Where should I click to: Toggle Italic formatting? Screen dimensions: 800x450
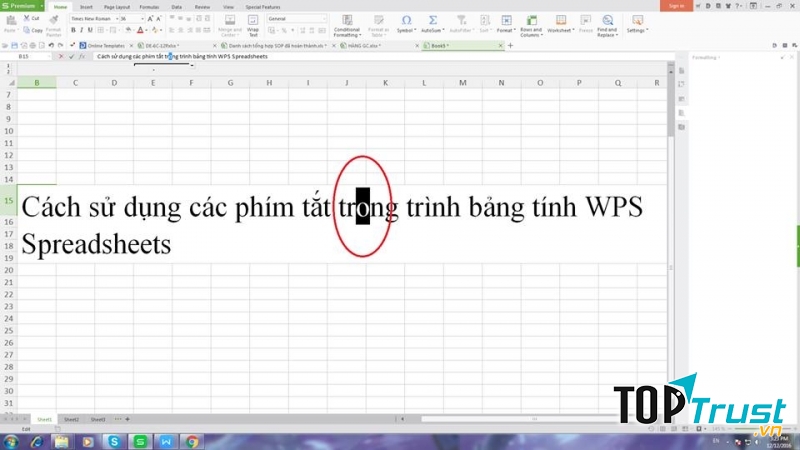pyautogui.click(x=81, y=31)
